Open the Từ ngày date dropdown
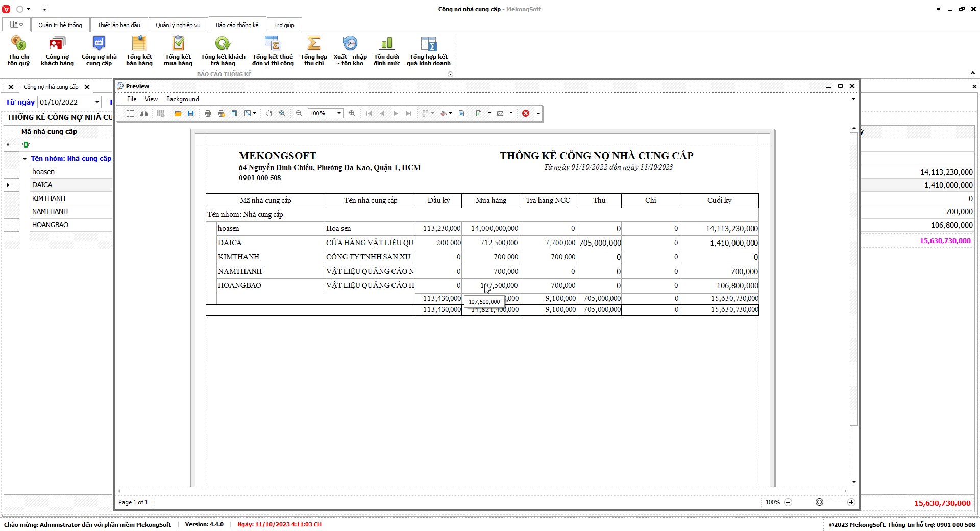The width and height of the screenshot is (980, 531). coord(97,102)
